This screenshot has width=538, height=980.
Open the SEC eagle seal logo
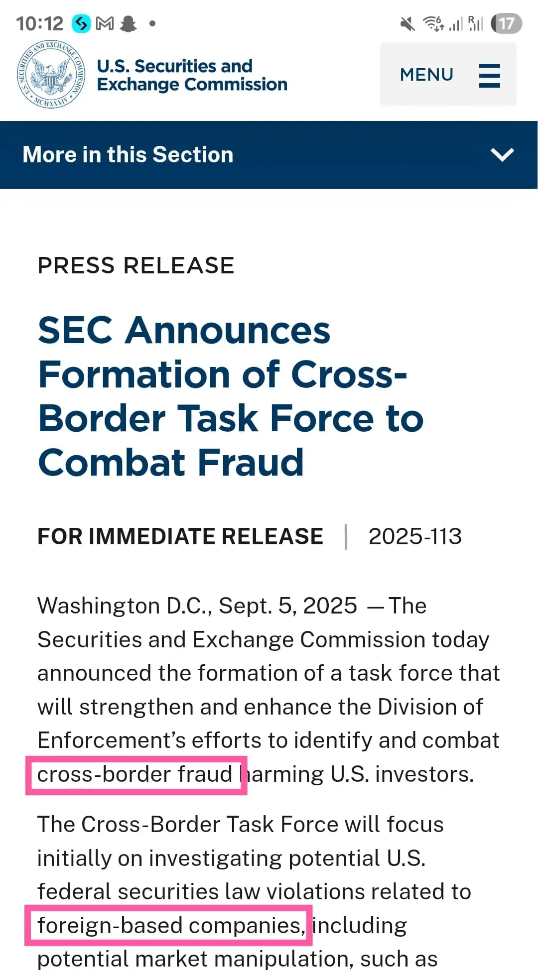(51, 75)
